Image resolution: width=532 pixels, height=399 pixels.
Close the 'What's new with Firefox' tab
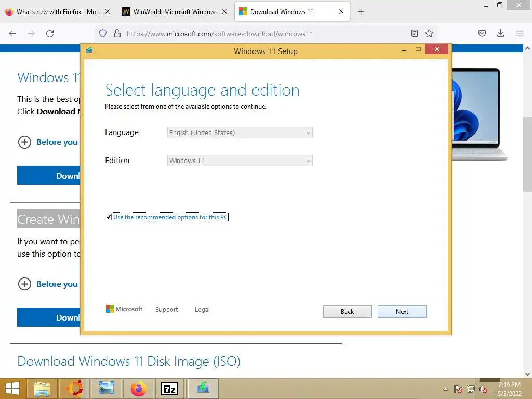[x=107, y=11]
